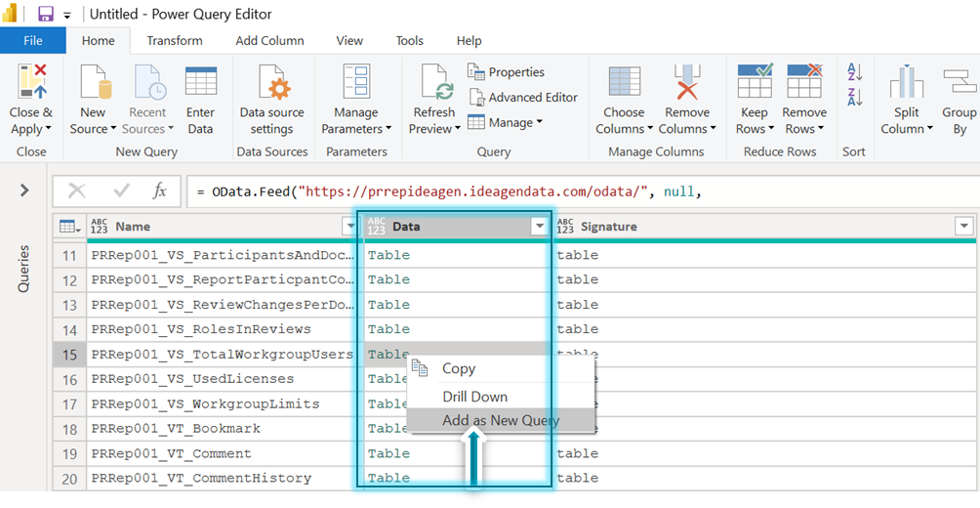Open Table link for PRRep001_VS_RolesInReviews

388,329
